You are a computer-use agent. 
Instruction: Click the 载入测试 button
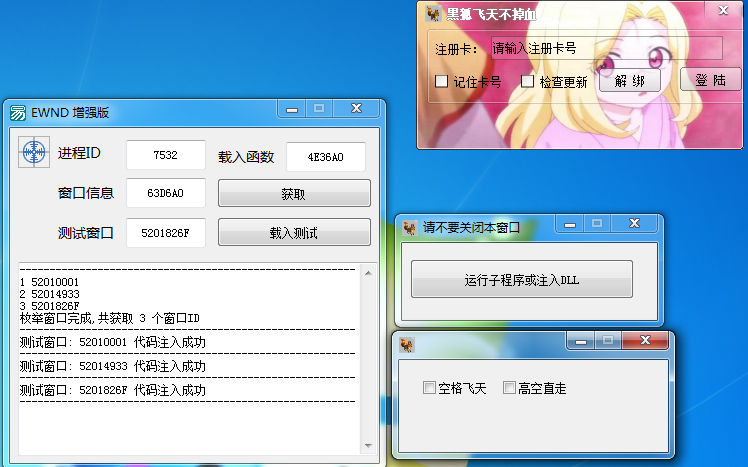(294, 233)
